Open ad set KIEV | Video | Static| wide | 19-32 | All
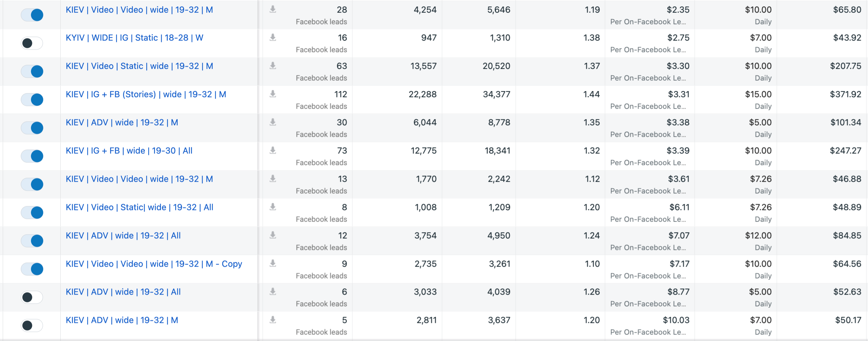This screenshot has height=341, width=868. [139, 207]
